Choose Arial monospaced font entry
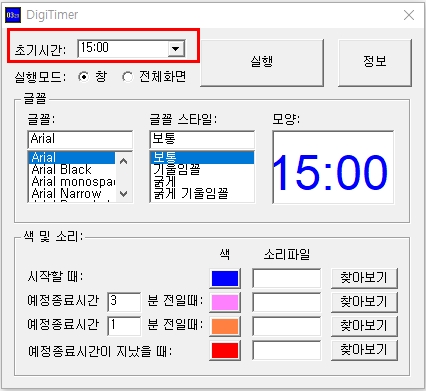426x391 pixels. (x=72, y=182)
